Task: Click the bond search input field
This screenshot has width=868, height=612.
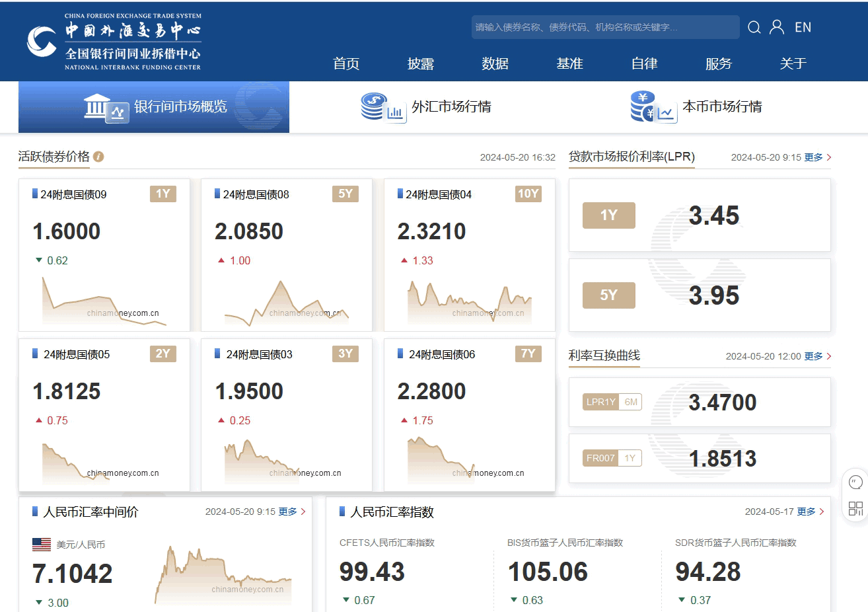Action: [x=605, y=27]
